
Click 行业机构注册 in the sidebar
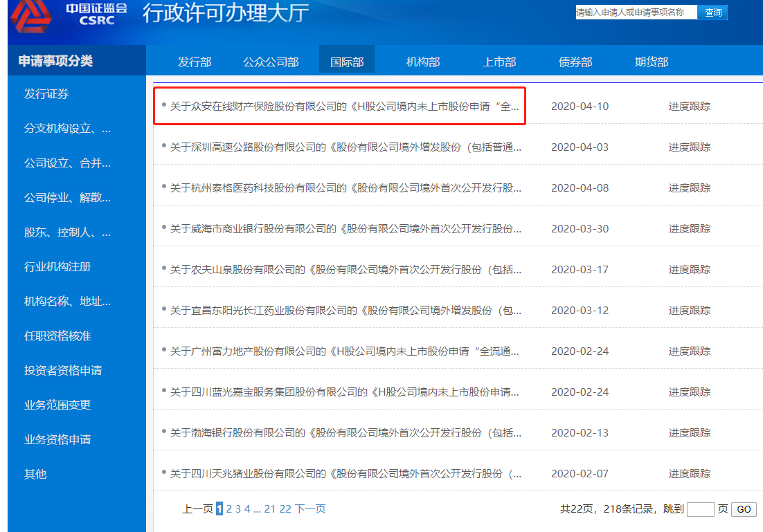coord(57,266)
